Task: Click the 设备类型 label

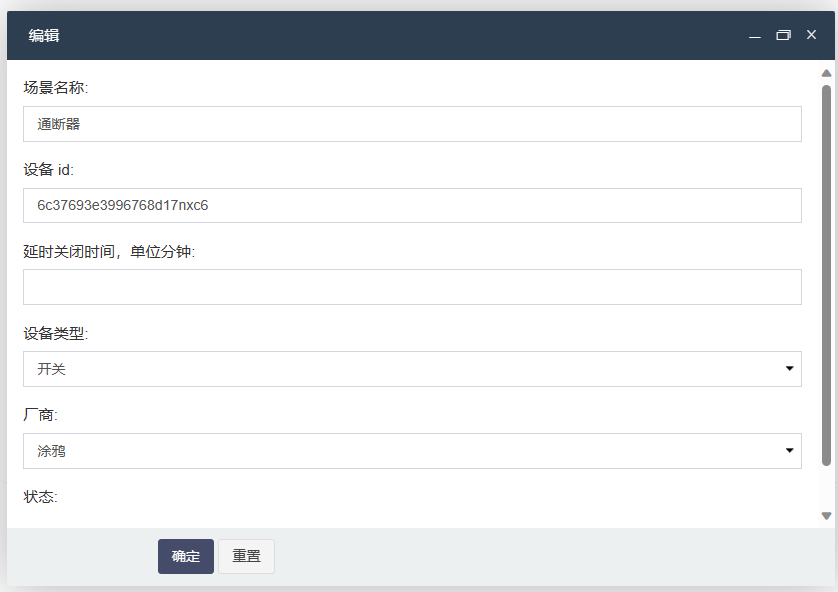Action: pyautogui.click(x=56, y=333)
